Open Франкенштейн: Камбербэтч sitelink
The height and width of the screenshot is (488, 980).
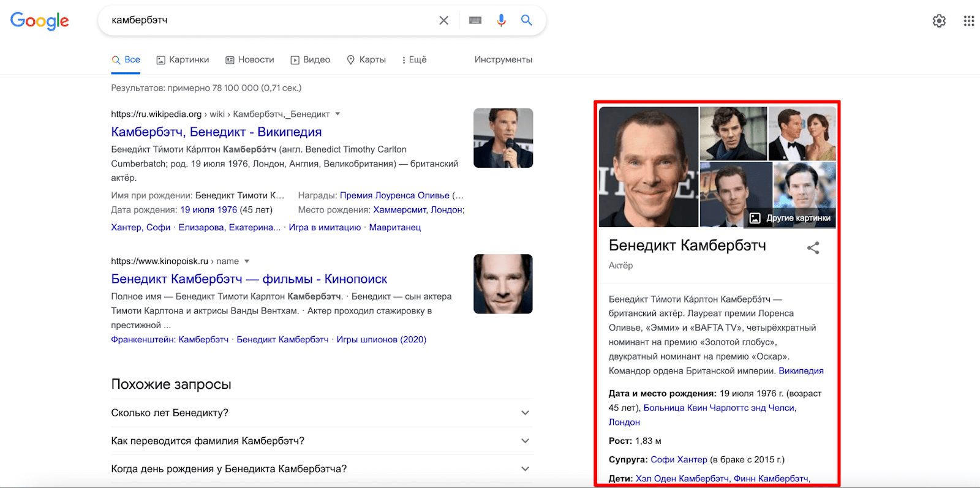pos(170,339)
